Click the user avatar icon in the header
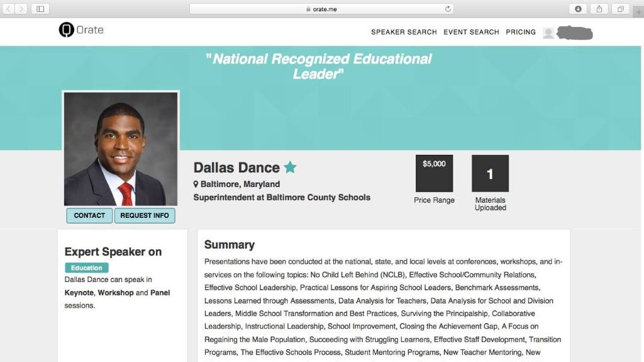Viewport: 644px width, 362px height. click(548, 33)
